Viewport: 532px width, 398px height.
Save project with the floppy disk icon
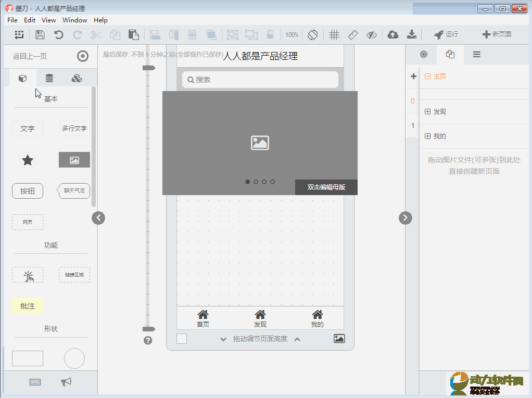pyautogui.click(x=40, y=34)
